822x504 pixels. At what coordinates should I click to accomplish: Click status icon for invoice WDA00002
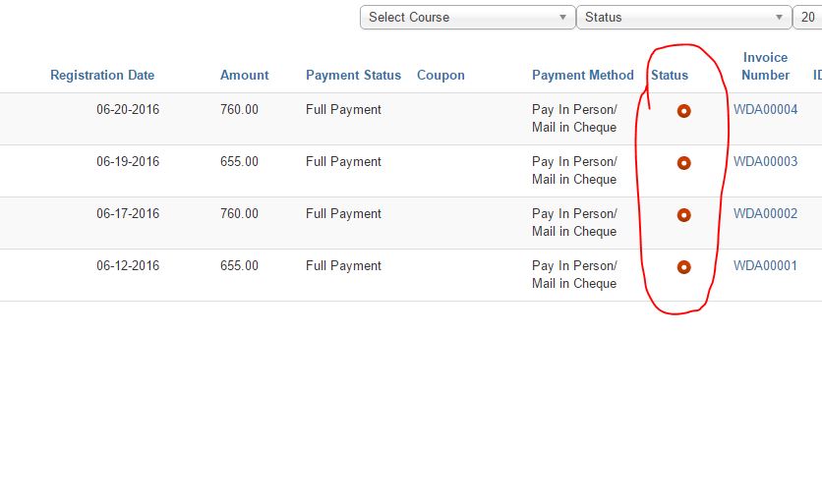point(683,215)
